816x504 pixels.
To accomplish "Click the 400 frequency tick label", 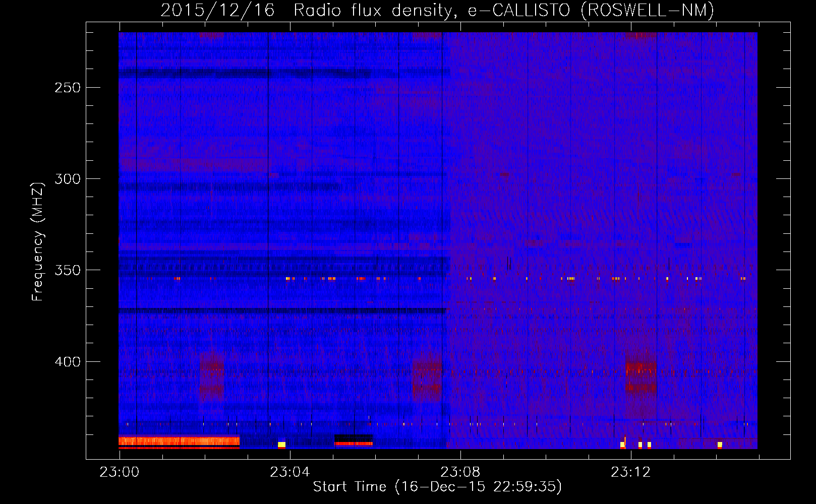I will (68, 362).
